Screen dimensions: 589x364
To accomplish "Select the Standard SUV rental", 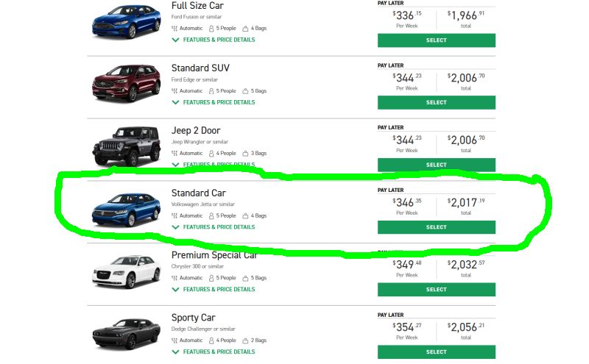I will (436, 103).
